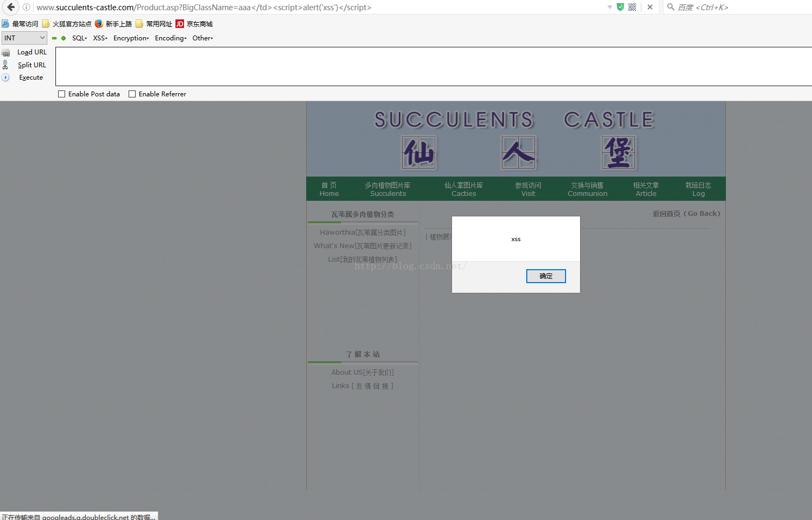The height and width of the screenshot is (520, 812).
Task: Open the URL history dropdown arrow
Action: point(610,7)
